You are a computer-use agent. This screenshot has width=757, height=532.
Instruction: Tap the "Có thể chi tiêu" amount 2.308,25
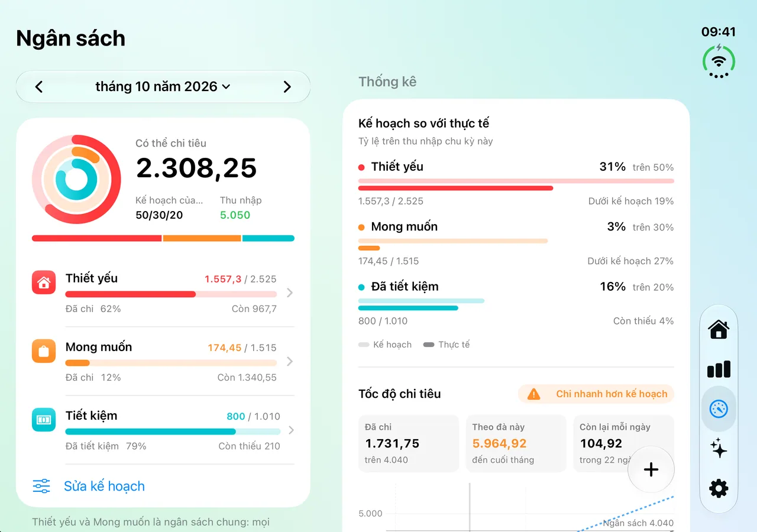pyautogui.click(x=196, y=168)
